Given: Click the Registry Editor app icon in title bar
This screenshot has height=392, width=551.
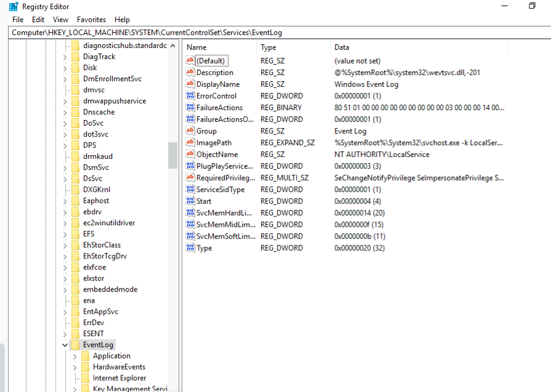Looking at the screenshot, I should (14, 6).
